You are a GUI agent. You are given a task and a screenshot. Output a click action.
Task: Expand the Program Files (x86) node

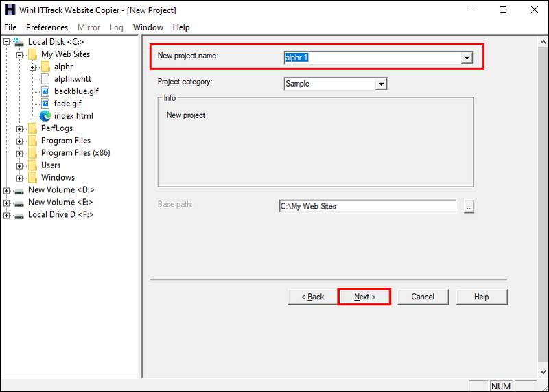20,154
